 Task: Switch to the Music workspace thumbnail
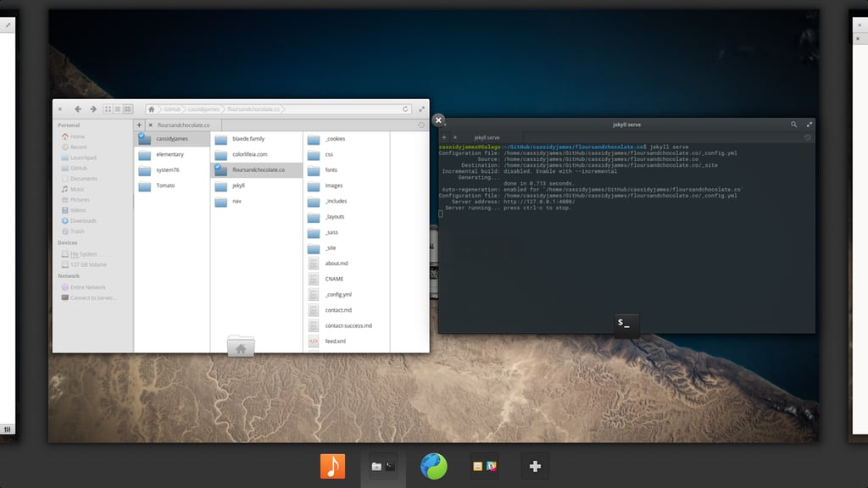point(332,466)
